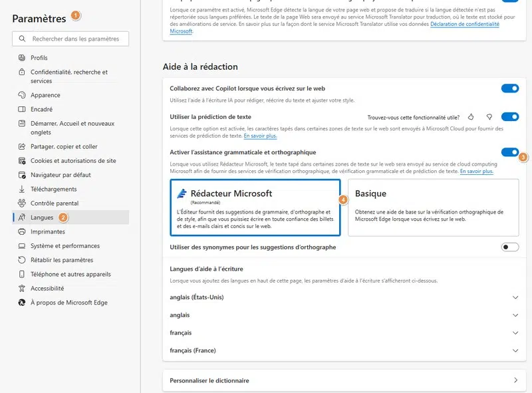Click the thumbs up feedback icon

471,116
